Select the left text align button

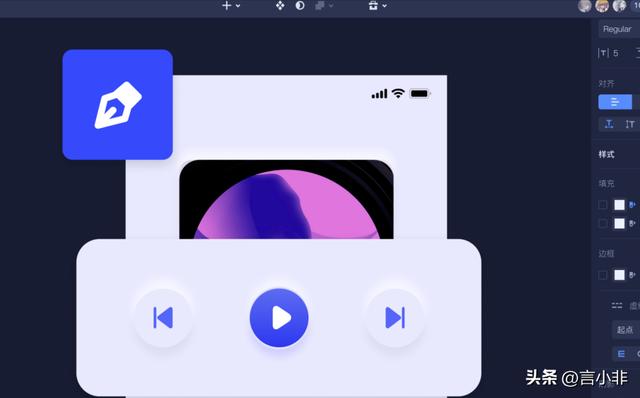[x=615, y=102]
